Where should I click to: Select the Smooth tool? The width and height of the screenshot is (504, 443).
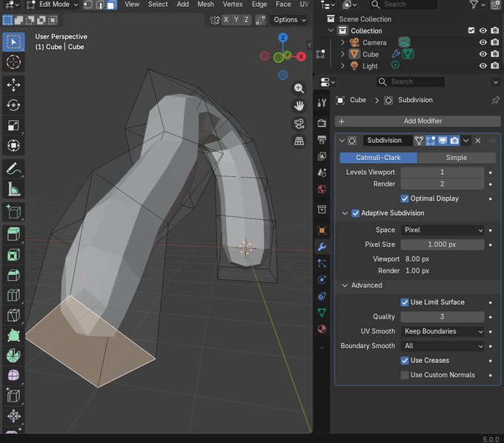click(13, 376)
